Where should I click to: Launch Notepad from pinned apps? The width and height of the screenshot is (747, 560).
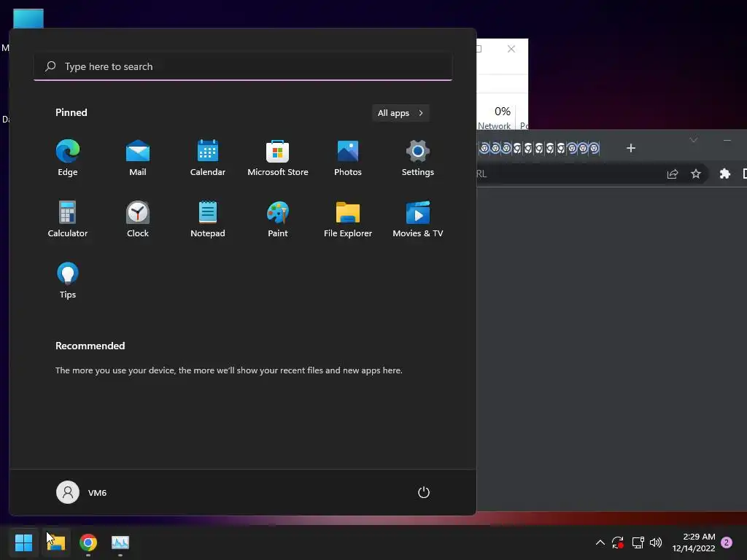(208, 219)
